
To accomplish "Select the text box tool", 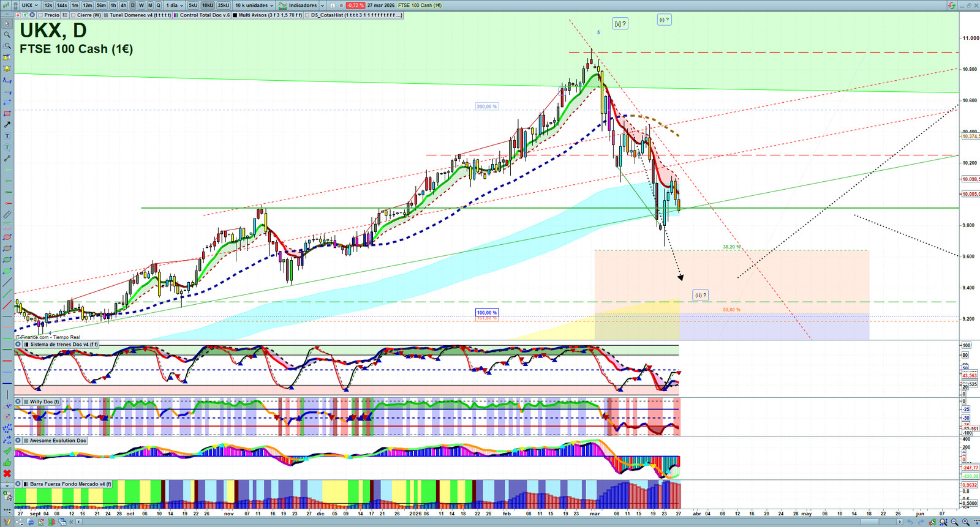I will click(x=7, y=136).
